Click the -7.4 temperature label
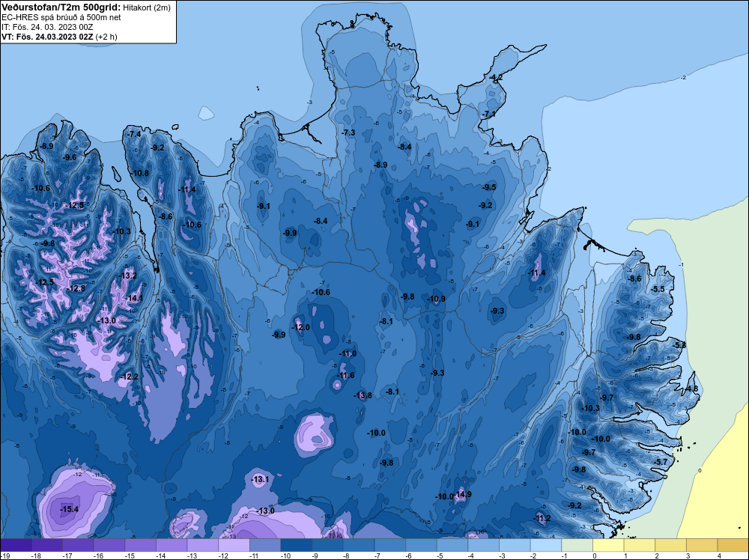This screenshot has width=749, height=560. pos(134,134)
